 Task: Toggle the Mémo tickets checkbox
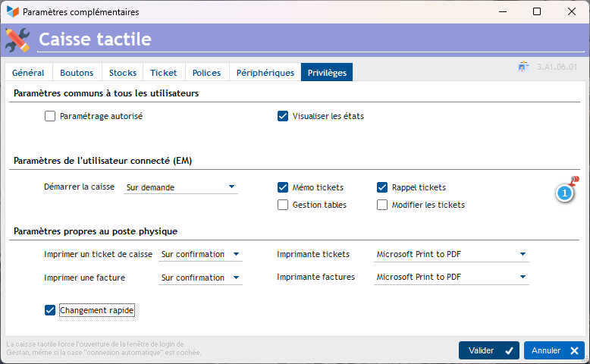click(283, 187)
